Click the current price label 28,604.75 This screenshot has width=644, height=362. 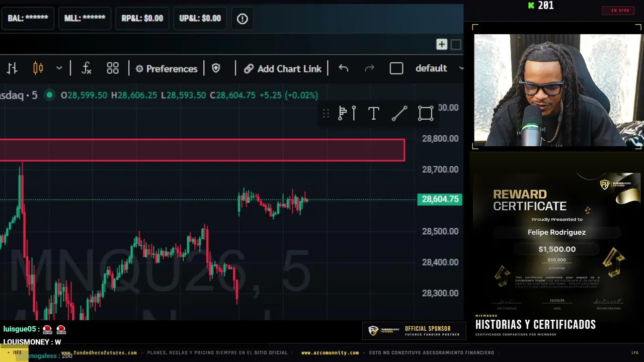(x=440, y=199)
